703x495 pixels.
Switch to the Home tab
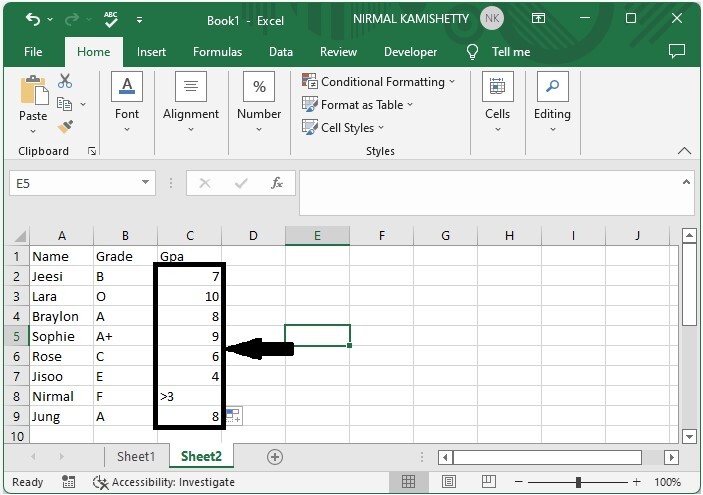pos(93,52)
